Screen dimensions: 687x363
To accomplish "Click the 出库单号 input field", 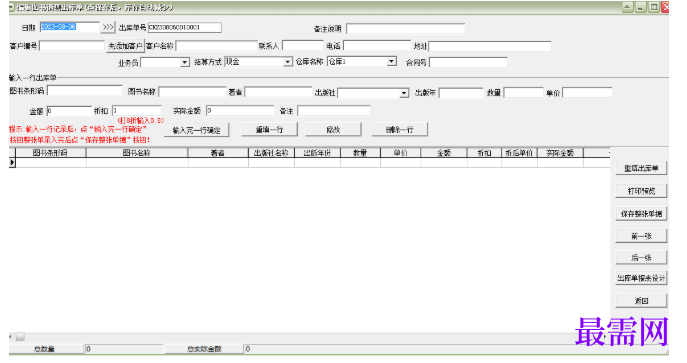I will [184, 28].
